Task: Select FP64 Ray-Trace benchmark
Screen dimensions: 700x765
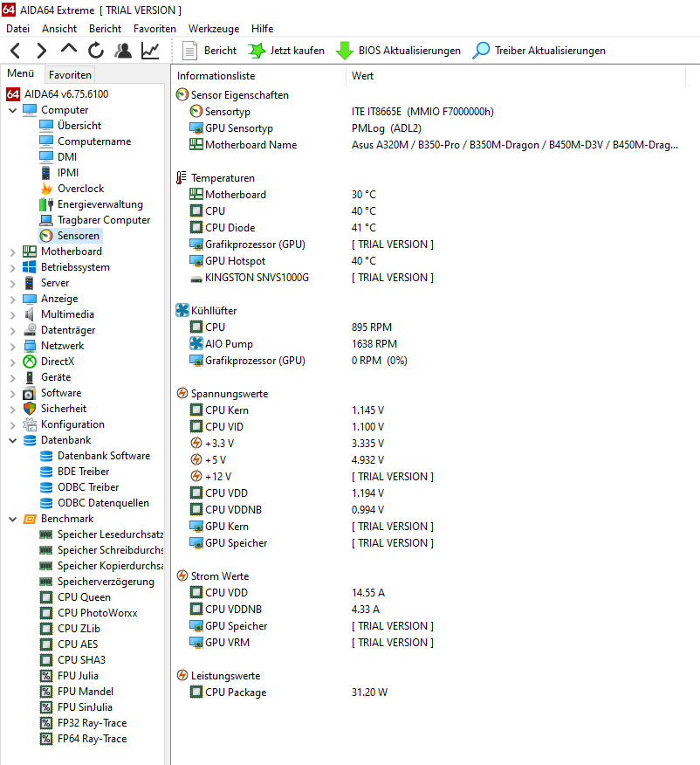Action: pyautogui.click(x=93, y=739)
